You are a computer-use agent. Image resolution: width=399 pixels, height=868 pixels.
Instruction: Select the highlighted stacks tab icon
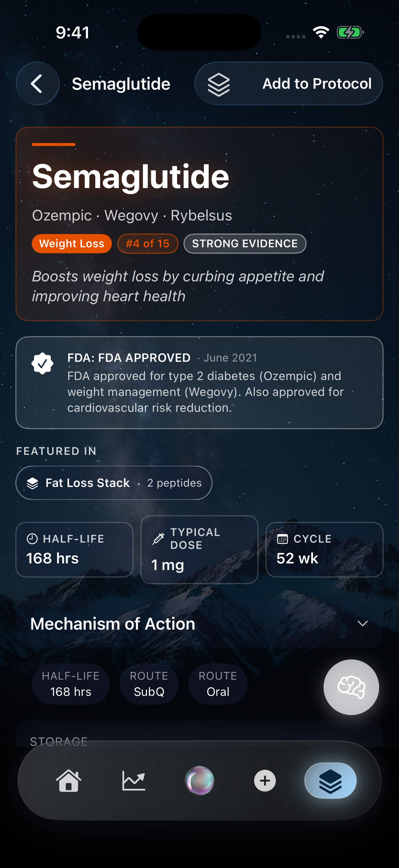point(331,781)
